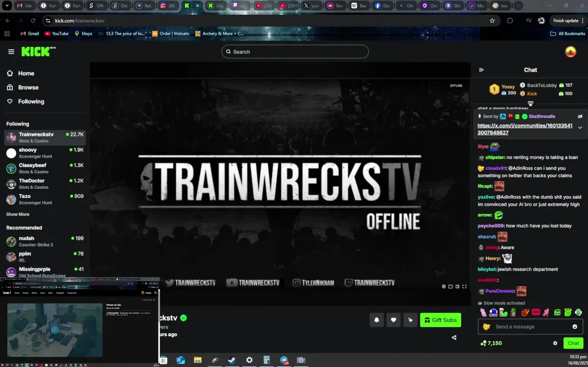Open the Maps bookmark

83,34
